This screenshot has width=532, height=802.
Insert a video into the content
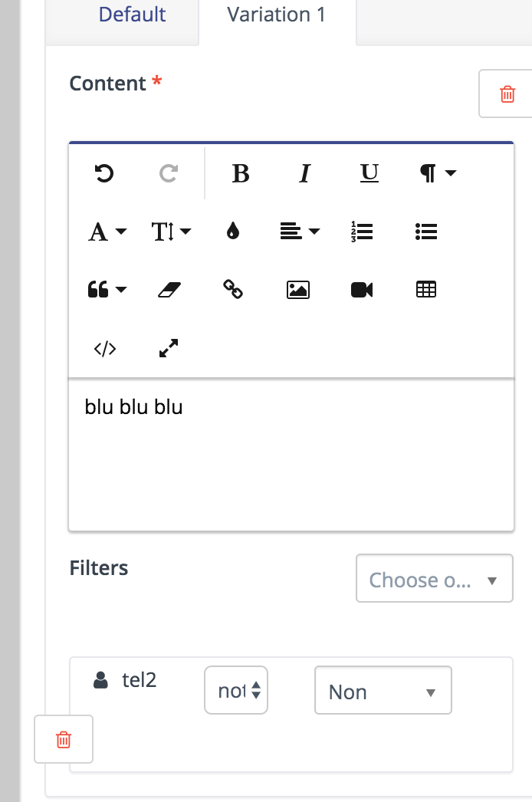tap(361, 290)
